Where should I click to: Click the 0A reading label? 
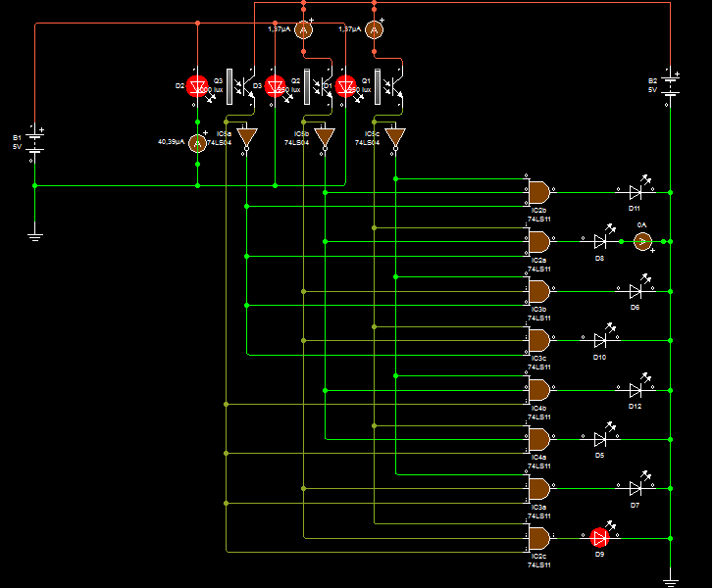point(641,225)
